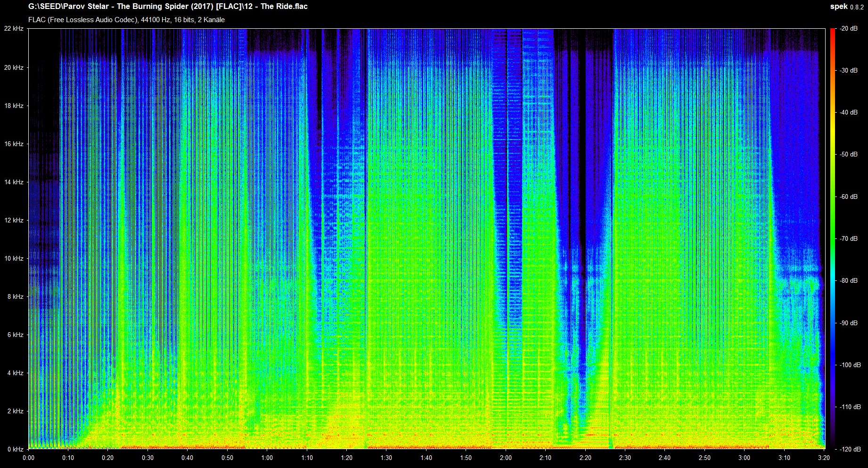868x468 pixels.
Task: Click the 0:00 time axis marker
Action: point(28,458)
